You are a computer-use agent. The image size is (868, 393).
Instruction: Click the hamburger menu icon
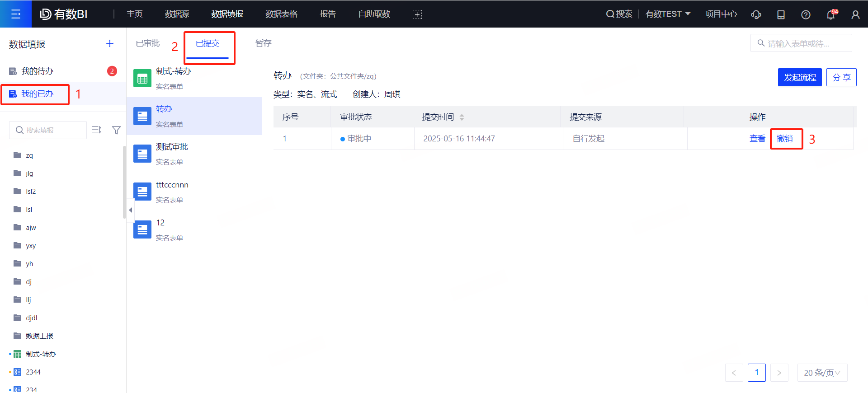[16, 14]
